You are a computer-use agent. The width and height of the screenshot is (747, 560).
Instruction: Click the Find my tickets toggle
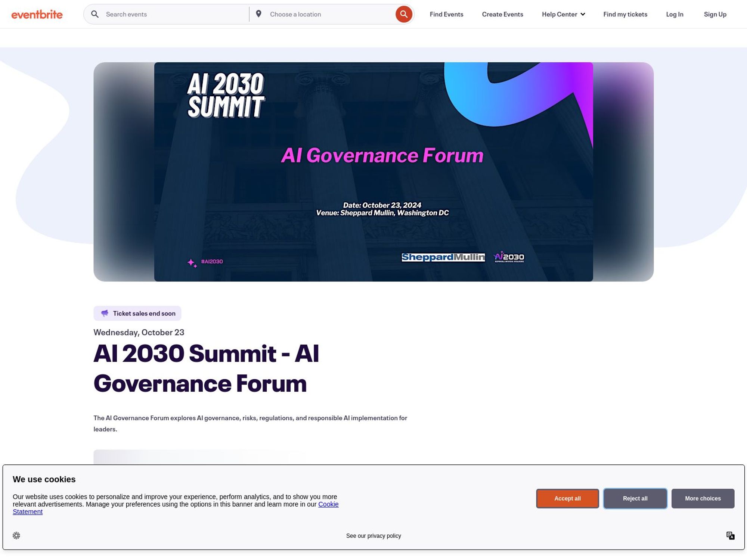(x=625, y=14)
